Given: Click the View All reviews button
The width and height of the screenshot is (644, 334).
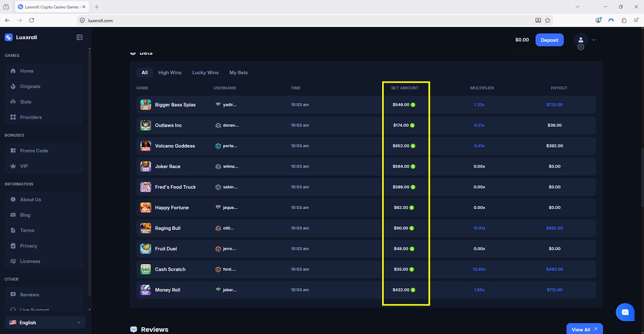Looking at the screenshot, I should (x=584, y=329).
